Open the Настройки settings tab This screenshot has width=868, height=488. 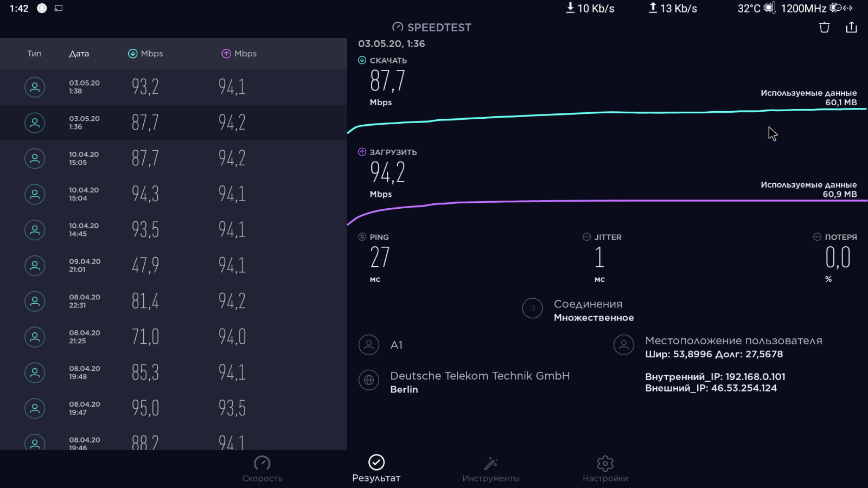pyautogui.click(x=605, y=469)
